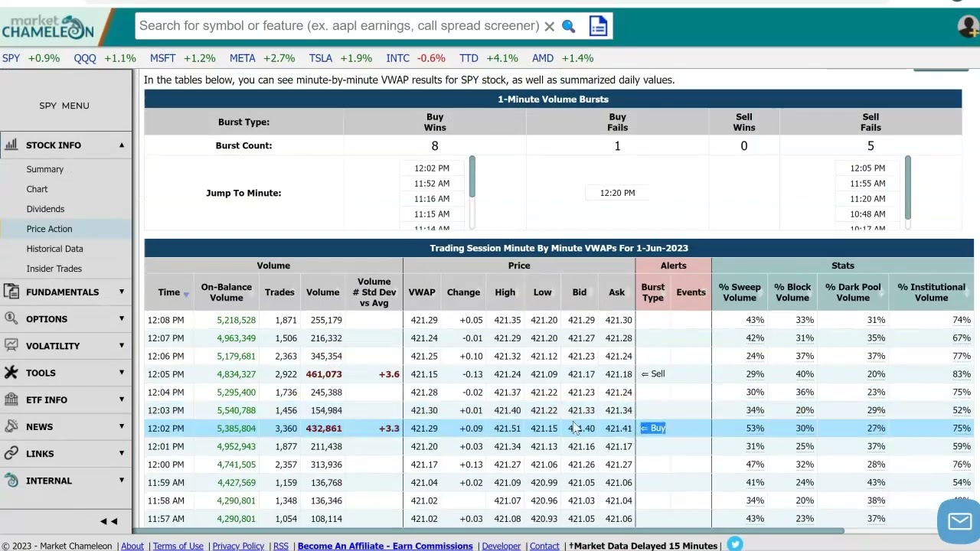
Task: Click the Options section icon
Action: pos(11,318)
